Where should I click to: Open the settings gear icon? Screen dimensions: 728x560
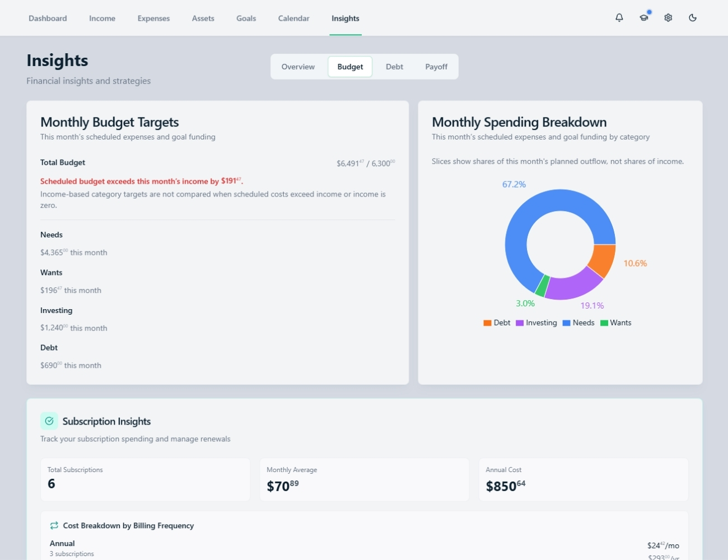[x=668, y=18]
